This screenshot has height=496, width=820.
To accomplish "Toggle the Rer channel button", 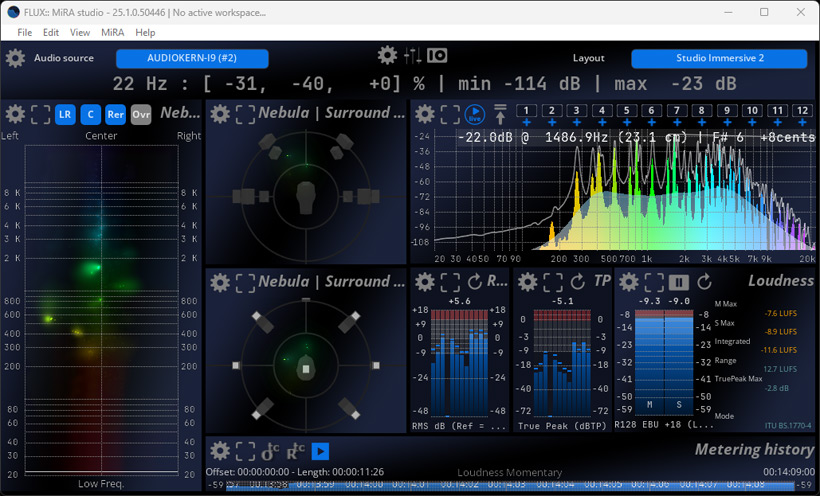I will (116, 115).
